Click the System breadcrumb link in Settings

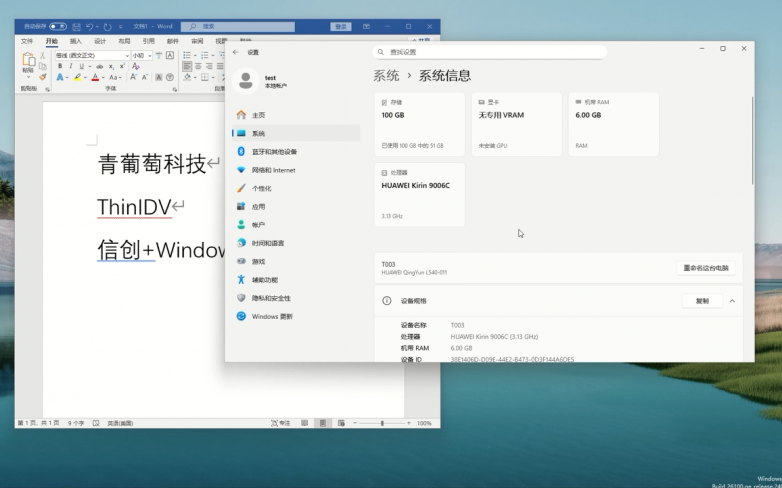click(x=386, y=76)
